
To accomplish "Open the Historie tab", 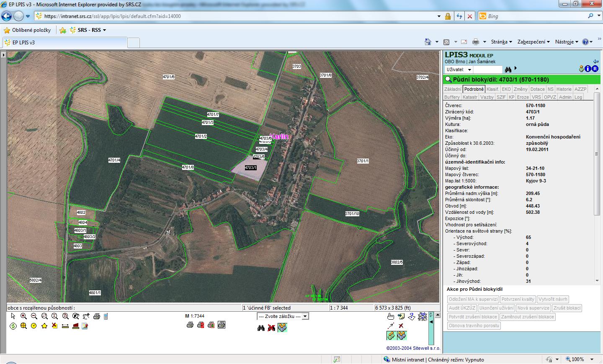I will click(x=564, y=89).
